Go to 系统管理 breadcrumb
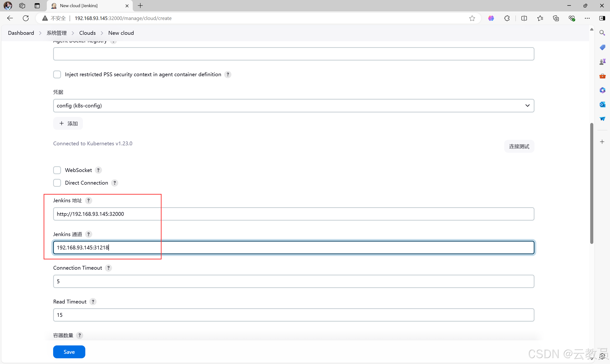610x364 pixels. 57,33
